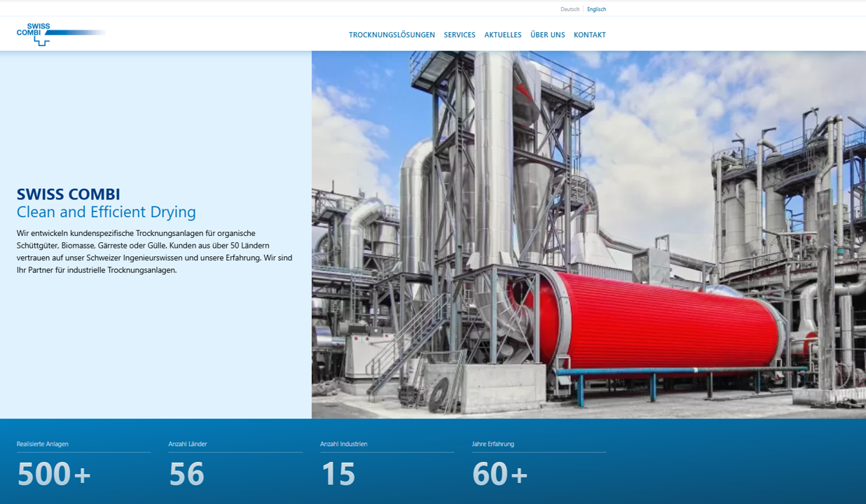Go to the Aktuelles page
This screenshot has width=866, height=504.
pyautogui.click(x=502, y=35)
